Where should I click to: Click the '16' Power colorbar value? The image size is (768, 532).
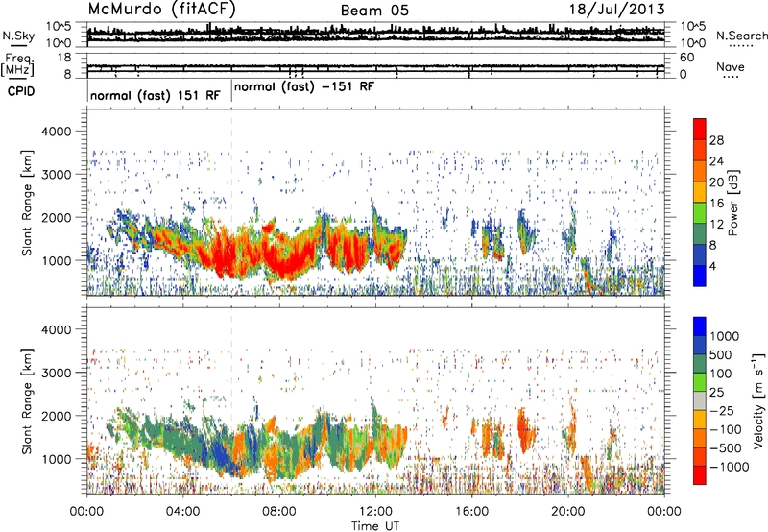716,204
